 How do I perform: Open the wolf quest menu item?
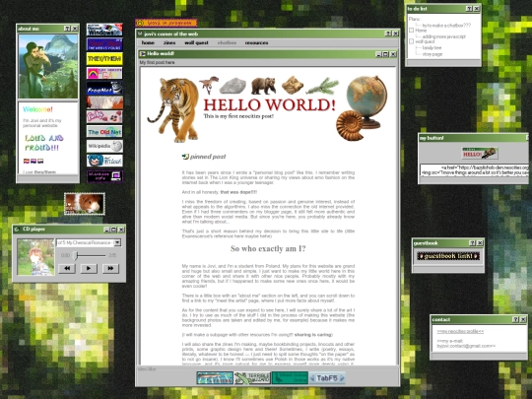(x=196, y=42)
